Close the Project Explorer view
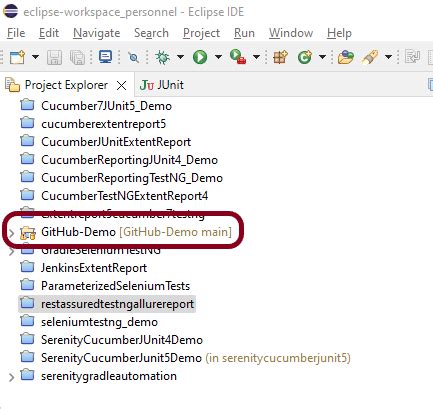The height and width of the screenshot is (409, 433). (122, 86)
